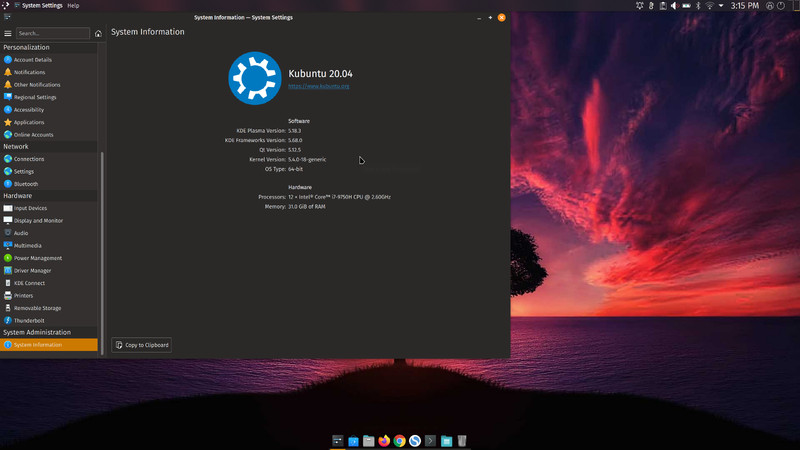Click the KDE Plasma Version value 5.18.3
Screen dimensions: 800x450
pyautogui.click(x=294, y=131)
